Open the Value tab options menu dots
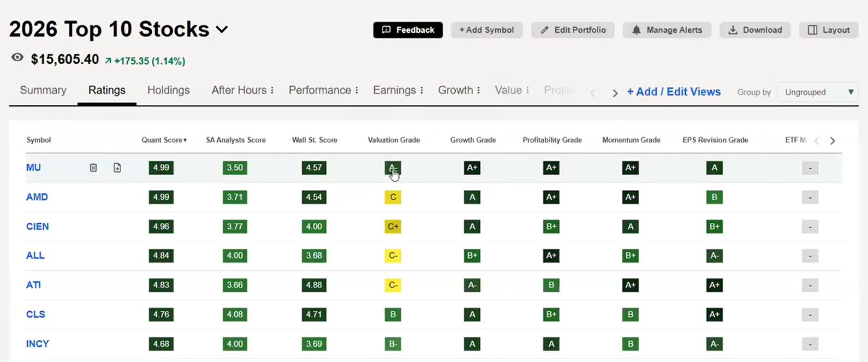The image size is (868, 362). pos(527,91)
